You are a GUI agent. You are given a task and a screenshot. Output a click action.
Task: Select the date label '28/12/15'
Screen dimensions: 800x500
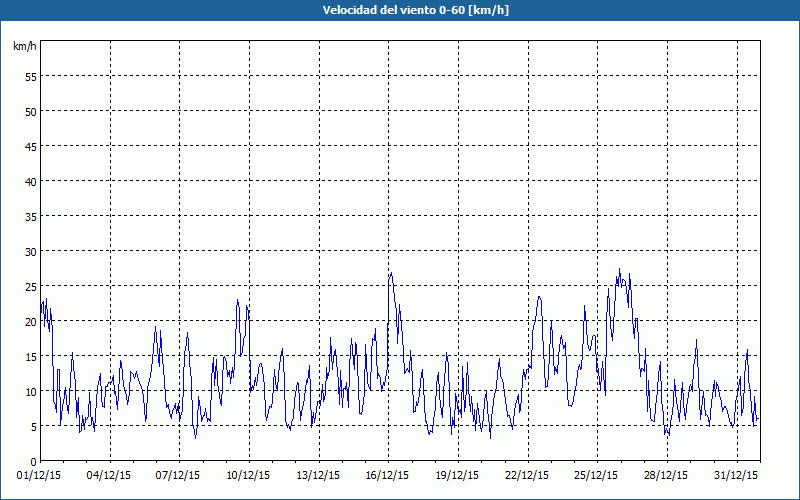coord(666,476)
